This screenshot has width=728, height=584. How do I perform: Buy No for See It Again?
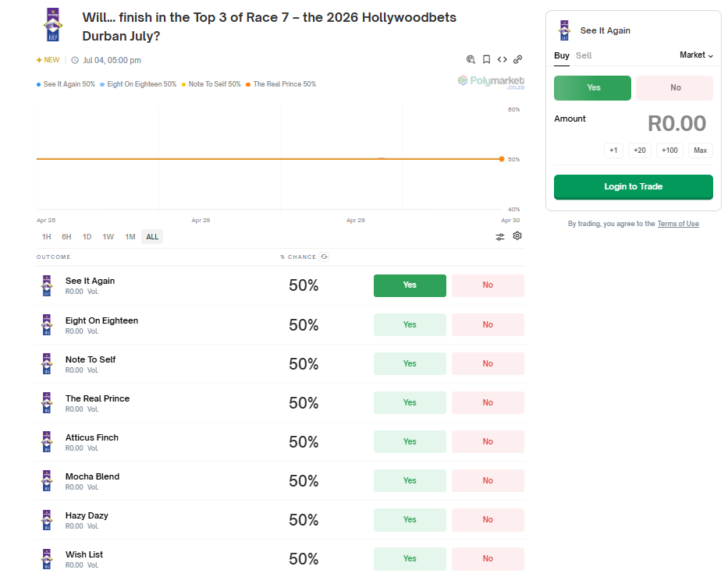click(x=488, y=285)
